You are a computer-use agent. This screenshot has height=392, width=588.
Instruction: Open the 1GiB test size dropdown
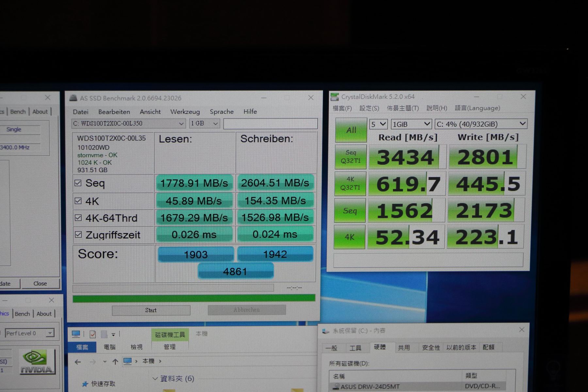click(411, 124)
